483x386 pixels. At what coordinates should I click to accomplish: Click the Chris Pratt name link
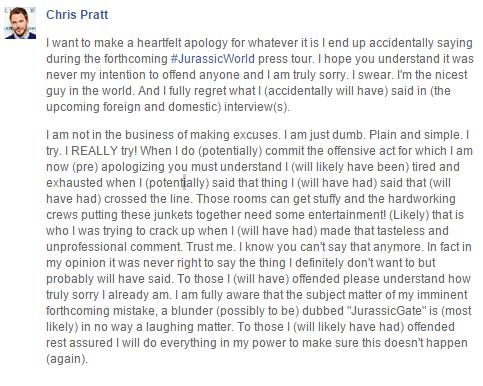(77, 15)
